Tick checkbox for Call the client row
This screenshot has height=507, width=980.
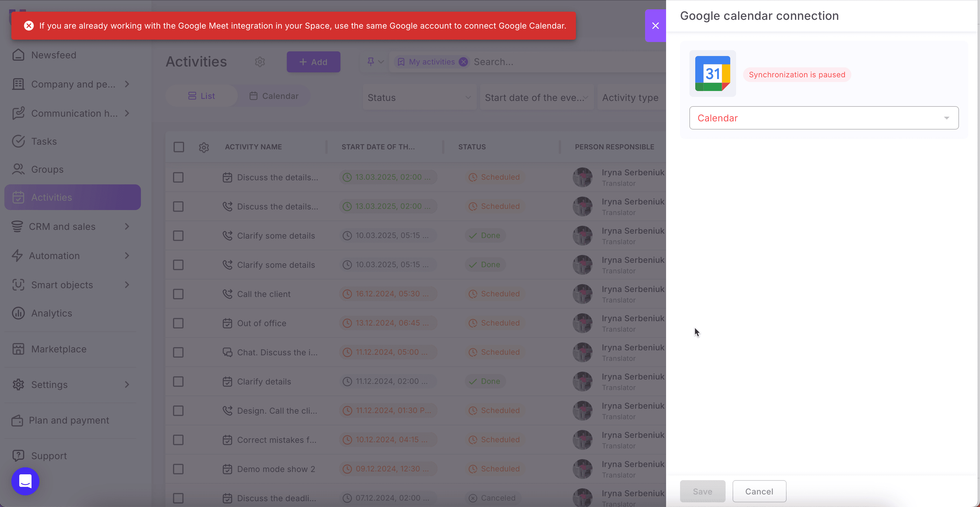point(179,294)
